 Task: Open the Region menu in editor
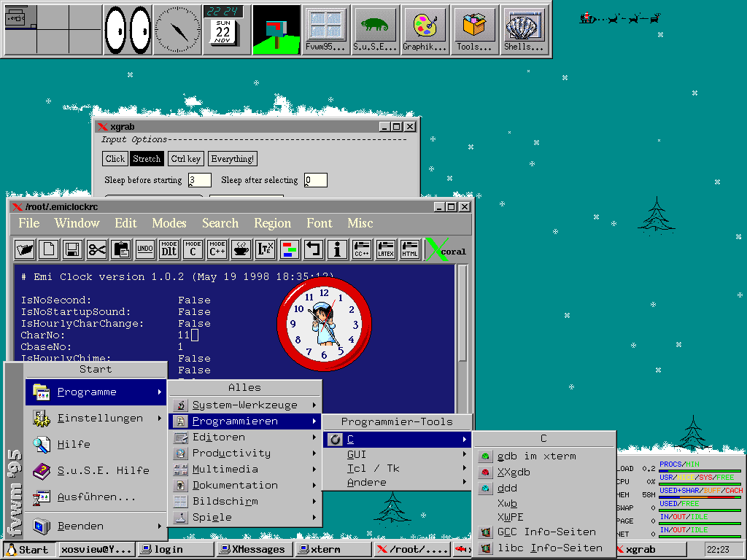click(273, 223)
